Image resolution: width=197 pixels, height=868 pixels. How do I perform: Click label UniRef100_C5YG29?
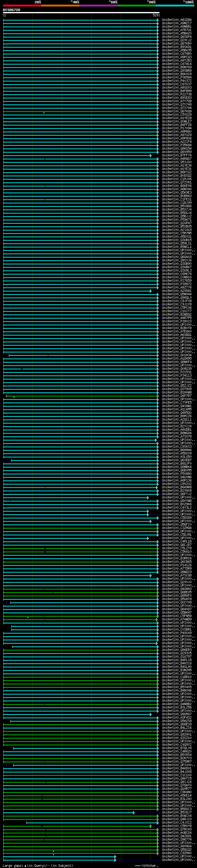click(176, 115)
